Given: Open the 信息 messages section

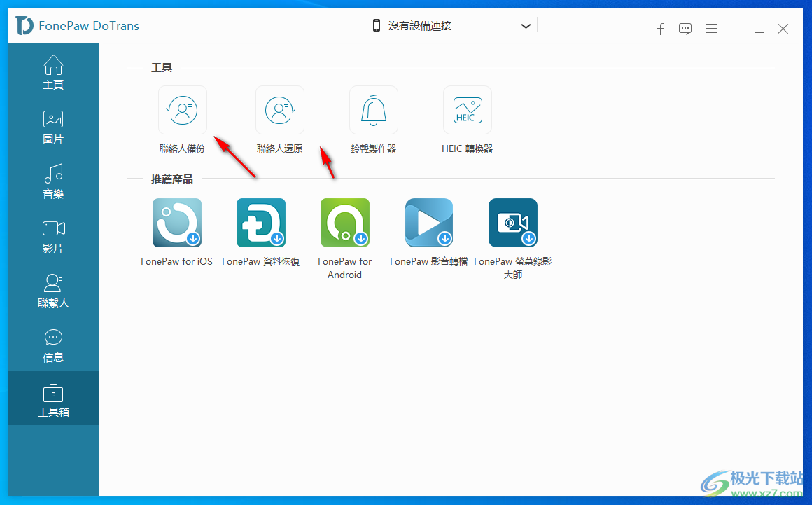Looking at the screenshot, I should click(x=53, y=345).
